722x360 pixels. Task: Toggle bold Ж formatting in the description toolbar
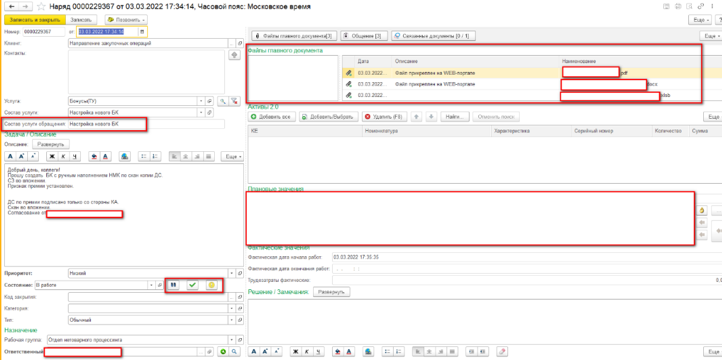[x=52, y=157]
